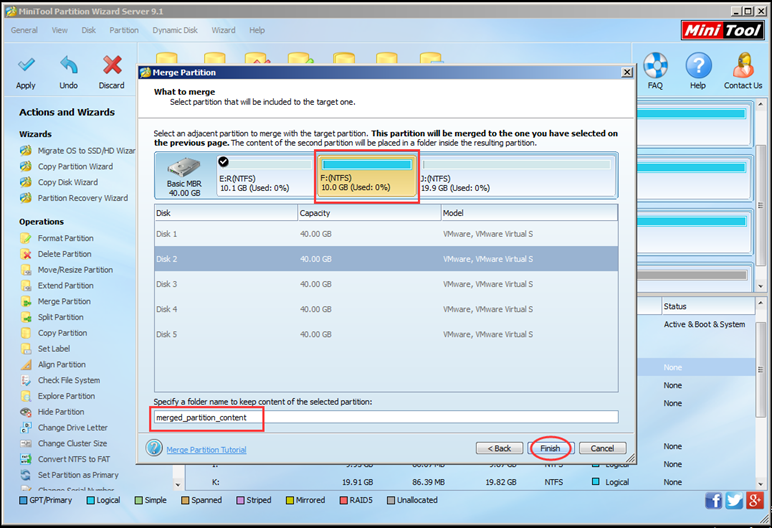This screenshot has width=773, height=528.
Task: Choose Split Partition operation
Action: point(52,317)
